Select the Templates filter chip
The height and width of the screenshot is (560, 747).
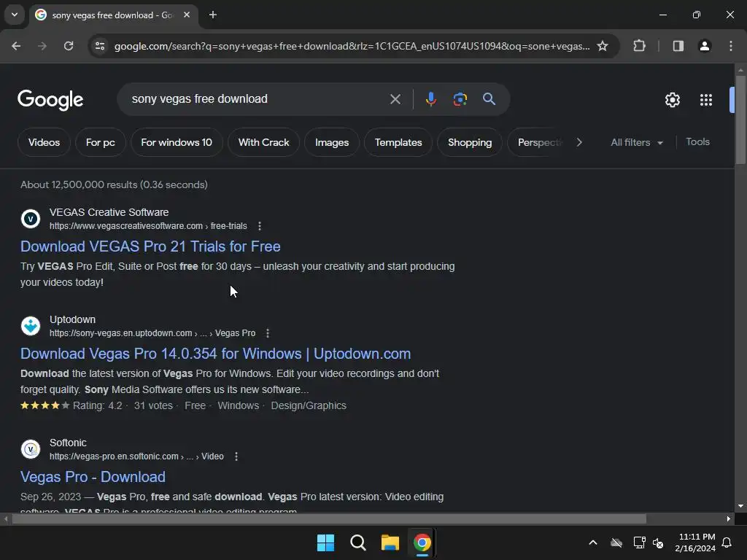coord(398,142)
